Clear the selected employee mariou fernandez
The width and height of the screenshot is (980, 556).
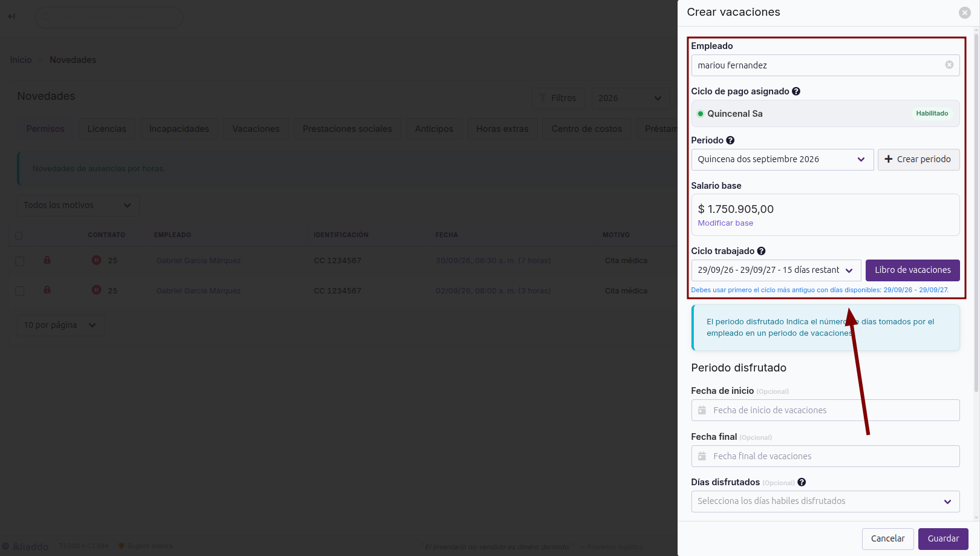coord(949,65)
